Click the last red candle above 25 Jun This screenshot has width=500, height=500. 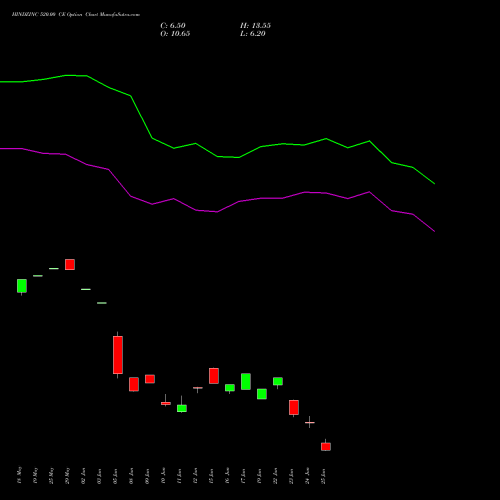coord(326,446)
